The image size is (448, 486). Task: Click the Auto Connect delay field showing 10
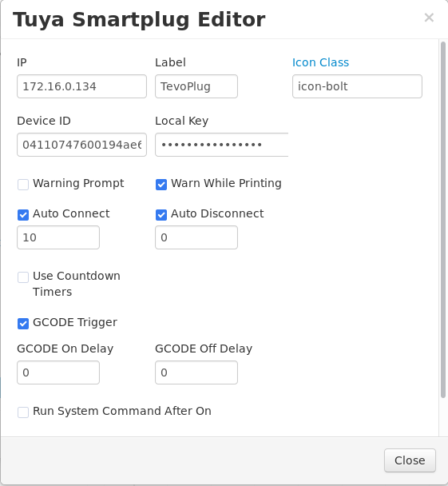(58, 237)
